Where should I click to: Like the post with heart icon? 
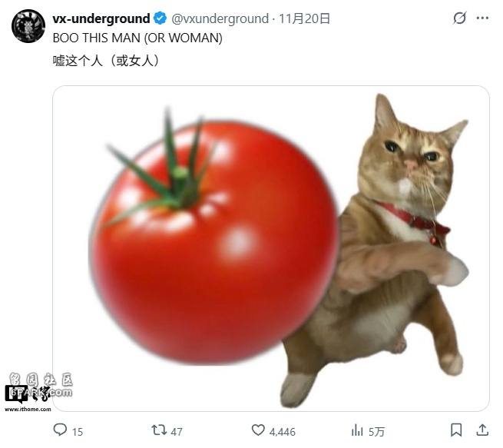(258, 430)
